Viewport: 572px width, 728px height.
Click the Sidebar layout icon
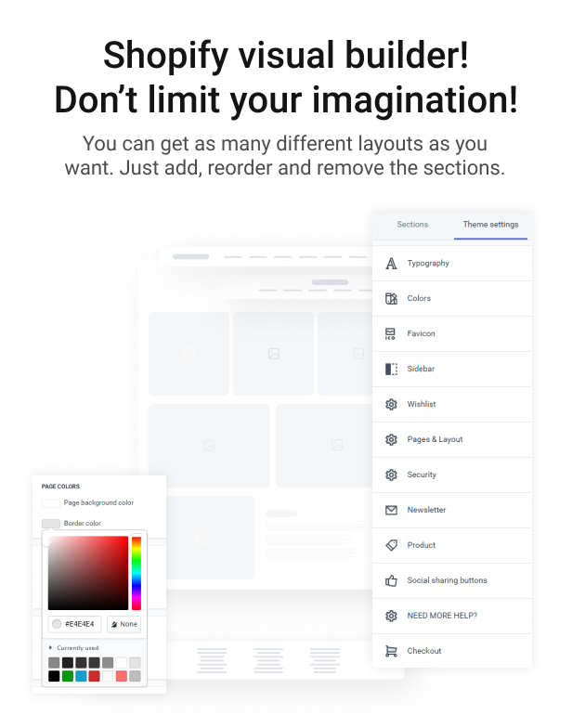pyautogui.click(x=391, y=370)
